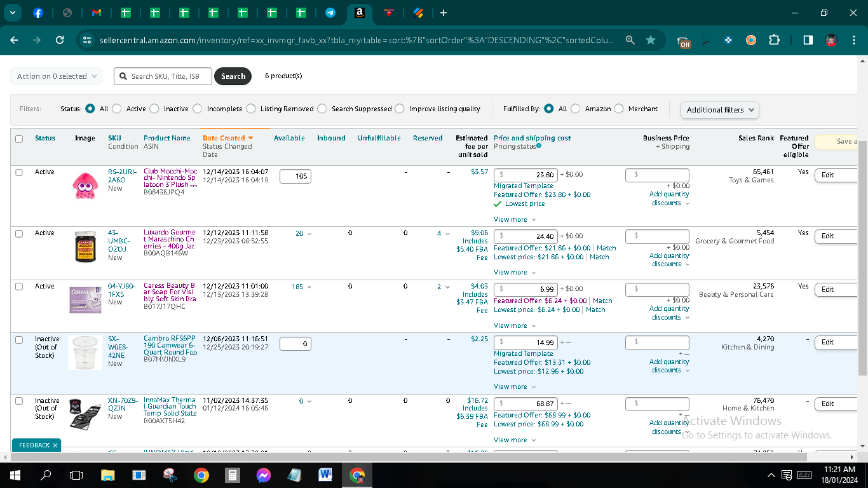This screenshot has height=488, width=868.
Task: Open the Chrome three-dot menu
Action: [x=853, y=40]
